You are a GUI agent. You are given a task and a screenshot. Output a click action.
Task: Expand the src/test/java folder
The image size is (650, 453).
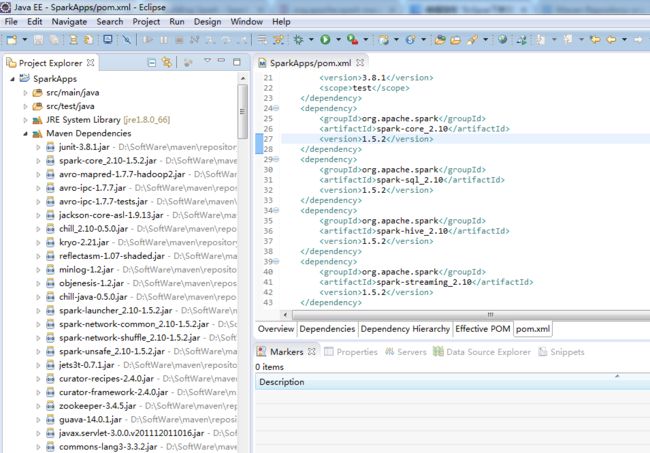25,106
